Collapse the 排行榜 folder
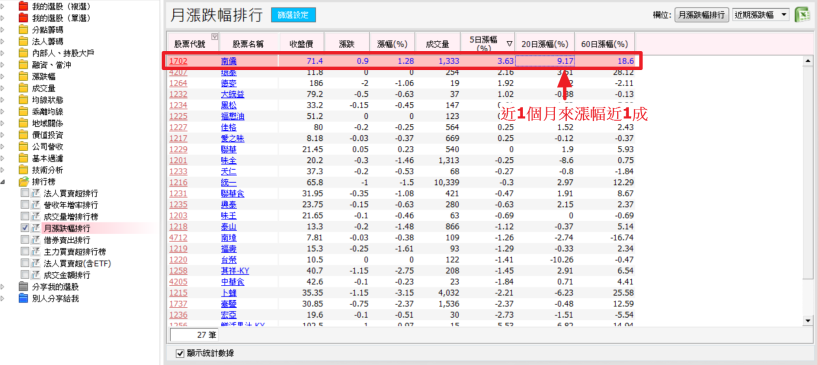The height and width of the screenshot is (365, 820). (2, 181)
